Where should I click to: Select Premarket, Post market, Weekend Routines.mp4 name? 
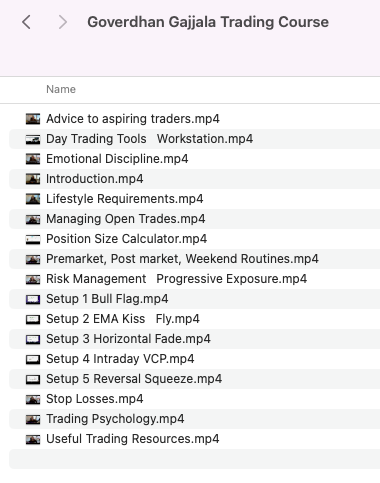182,259
